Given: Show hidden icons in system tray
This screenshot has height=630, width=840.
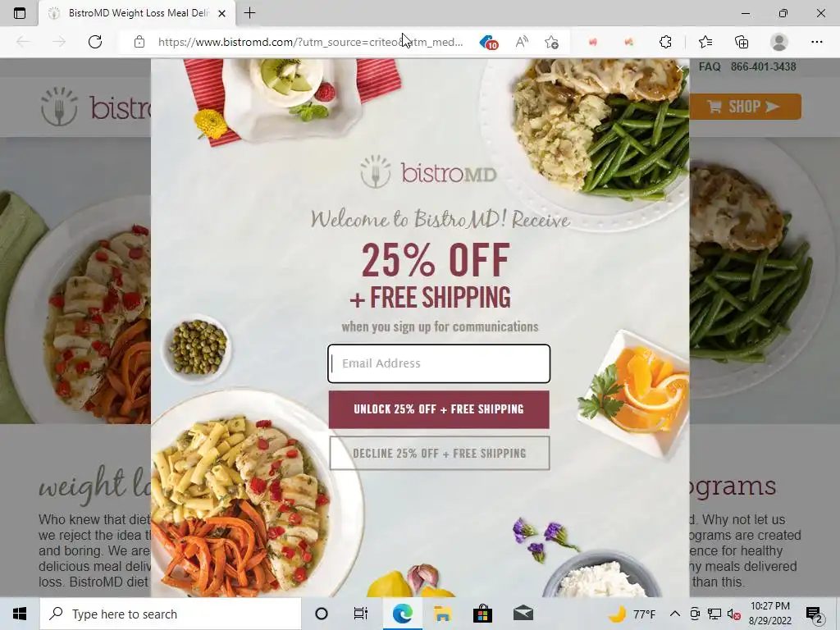Looking at the screenshot, I should coord(675,614).
